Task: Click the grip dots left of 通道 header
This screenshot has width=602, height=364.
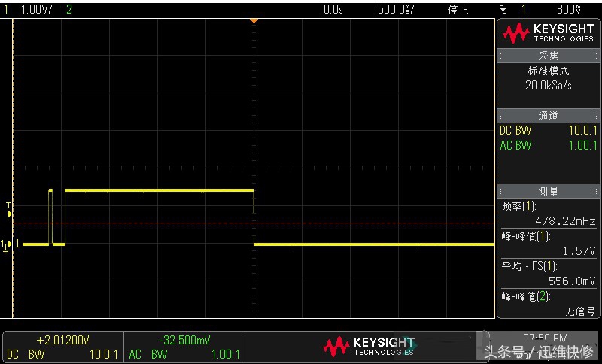Action: [502, 116]
